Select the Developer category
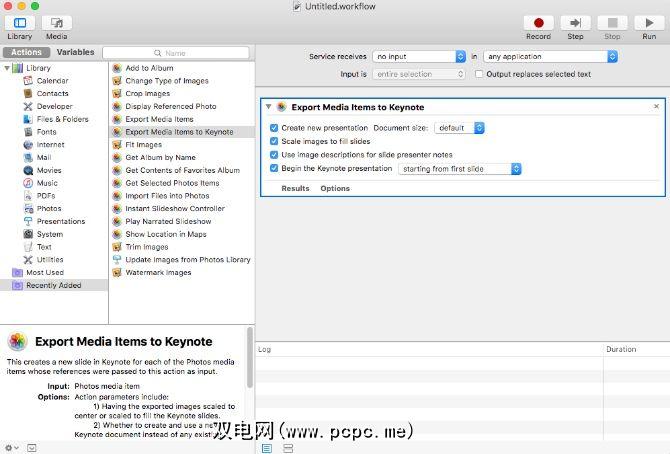This screenshot has width=670, height=454. pyautogui.click(x=54, y=106)
